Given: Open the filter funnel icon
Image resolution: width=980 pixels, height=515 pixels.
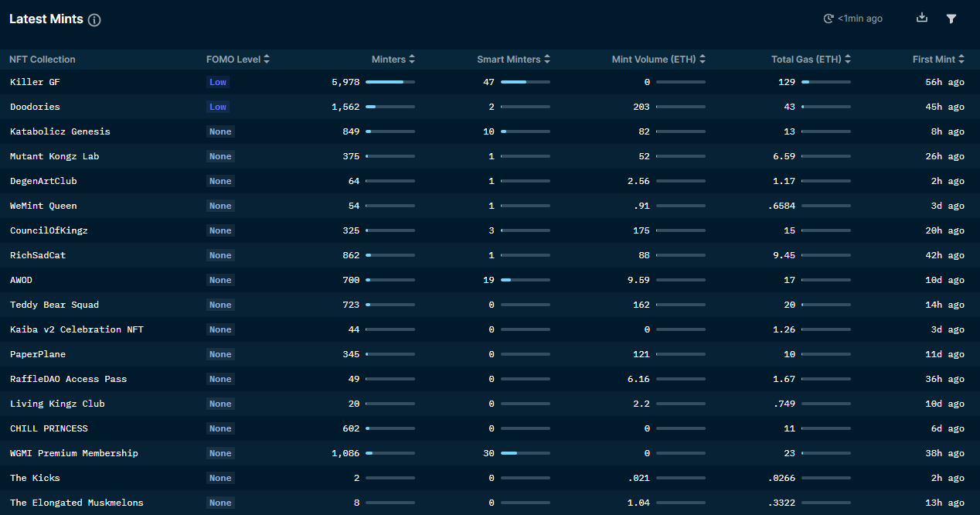Looking at the screenshot, I should click(x=951, y=19).
